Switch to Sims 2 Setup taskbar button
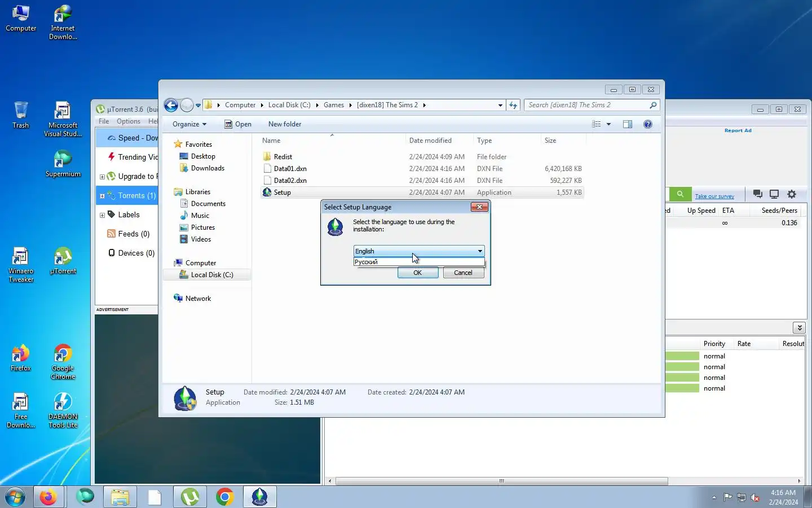The height and width of the screenshot is (508, 812). pos(260,497)
